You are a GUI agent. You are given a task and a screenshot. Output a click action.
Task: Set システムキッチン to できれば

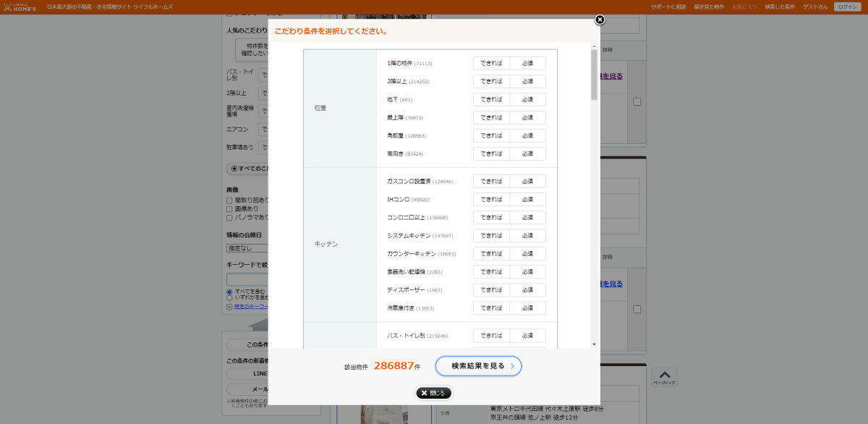(492, 236)
